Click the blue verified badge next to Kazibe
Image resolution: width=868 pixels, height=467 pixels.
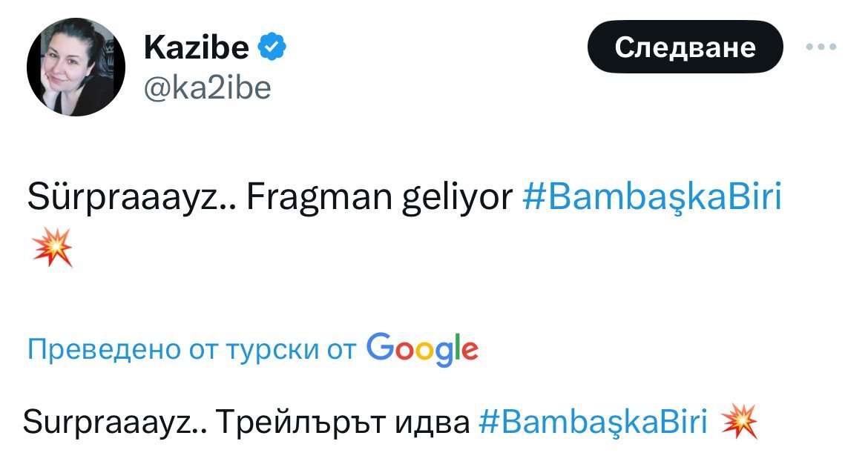point(272,48)
